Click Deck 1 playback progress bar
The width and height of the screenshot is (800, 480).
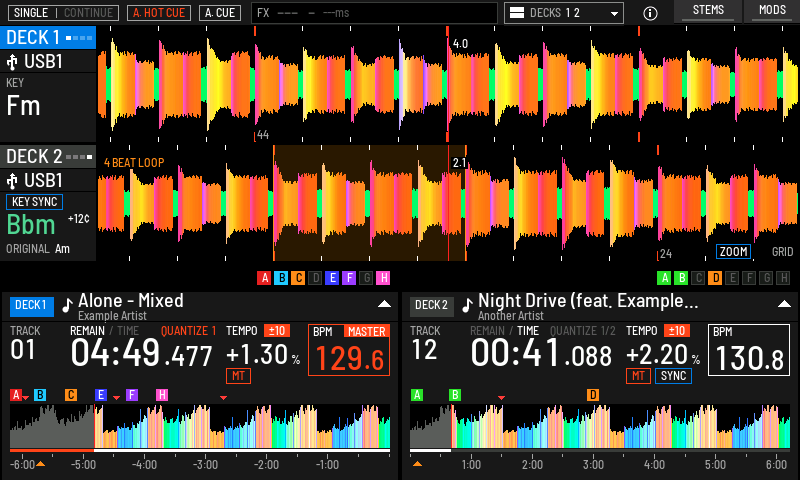coord(200,450)
